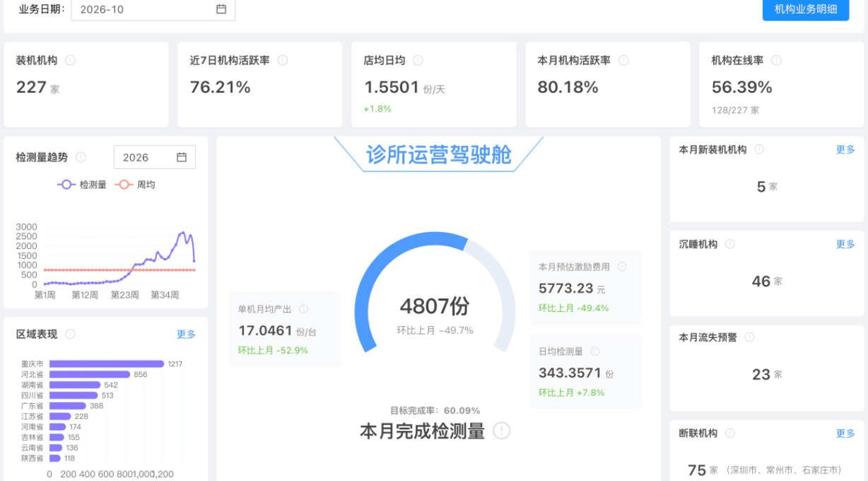Click info icon next to 沉睡机构
The width and height of the screenshot is (868, 481).
click(x=730, y=244)
